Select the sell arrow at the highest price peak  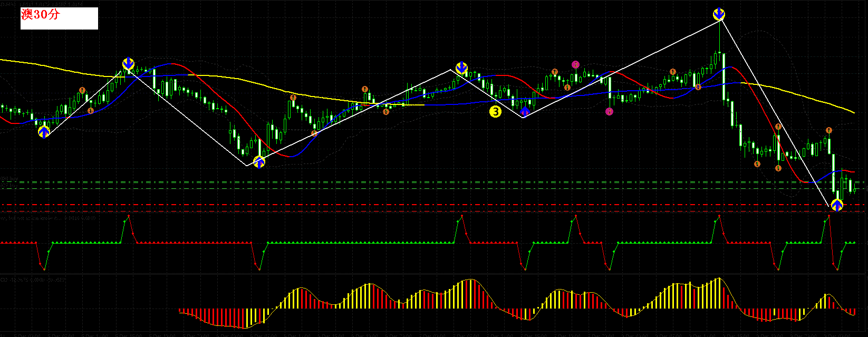(719, 14)
